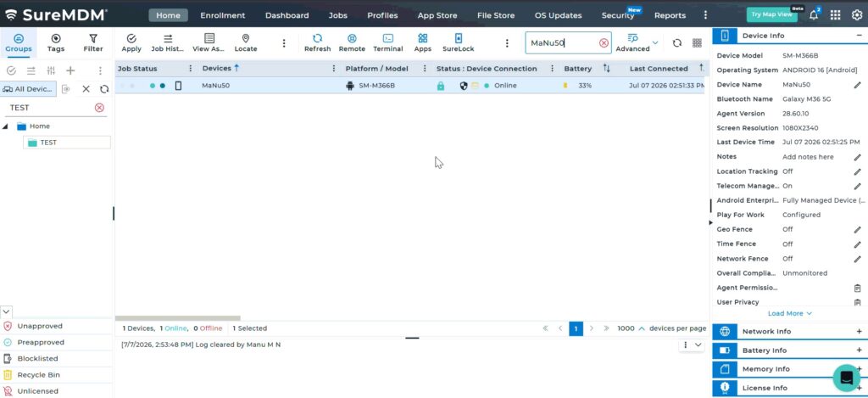868x398 pixels.
Task: Open the apps grid in the header
Action: (x=835, y=15)
